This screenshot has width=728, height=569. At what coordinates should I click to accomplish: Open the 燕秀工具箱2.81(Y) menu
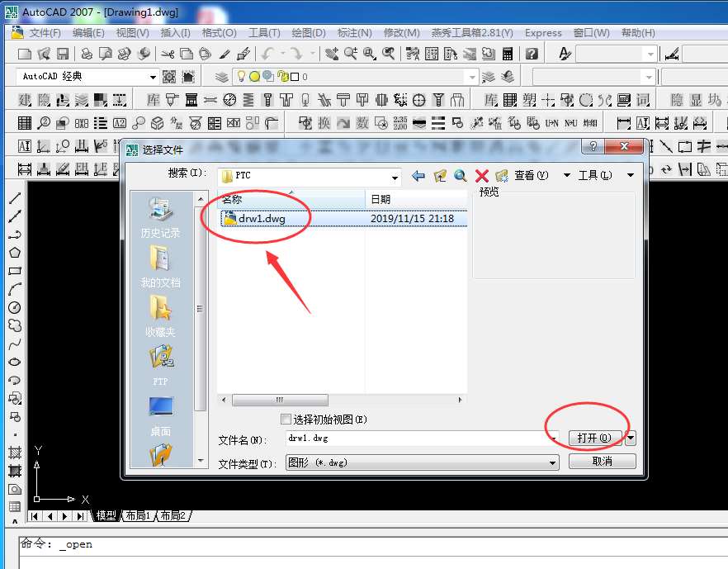[x=472, y=33]
